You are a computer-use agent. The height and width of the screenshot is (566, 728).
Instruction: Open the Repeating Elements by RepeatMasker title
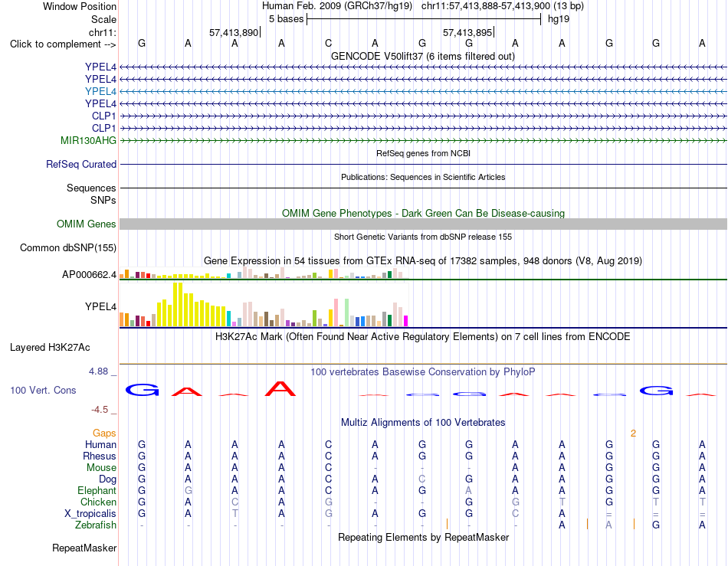click(424, 537)
